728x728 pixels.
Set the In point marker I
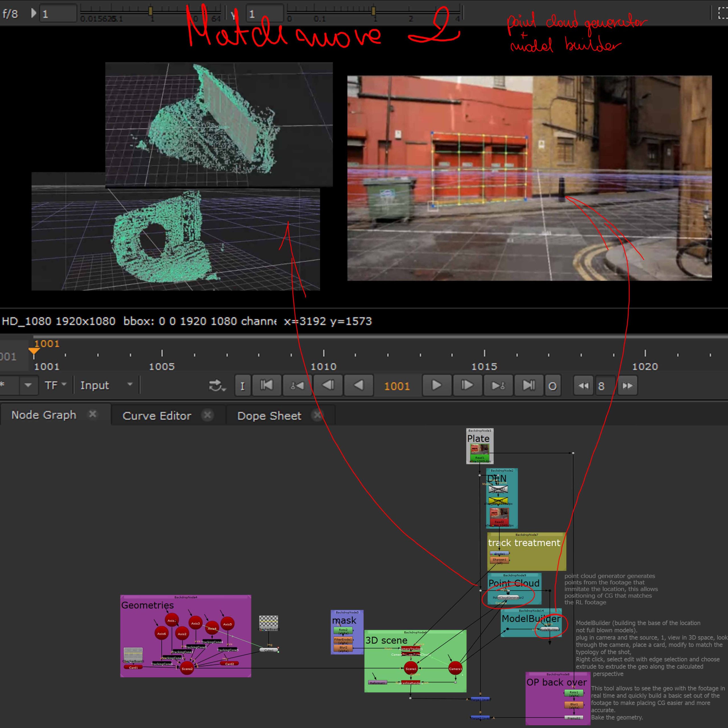click(x=242, y=386)
